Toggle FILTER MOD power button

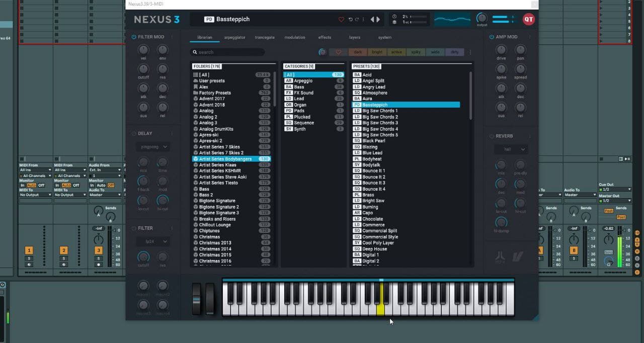point(133,37)
